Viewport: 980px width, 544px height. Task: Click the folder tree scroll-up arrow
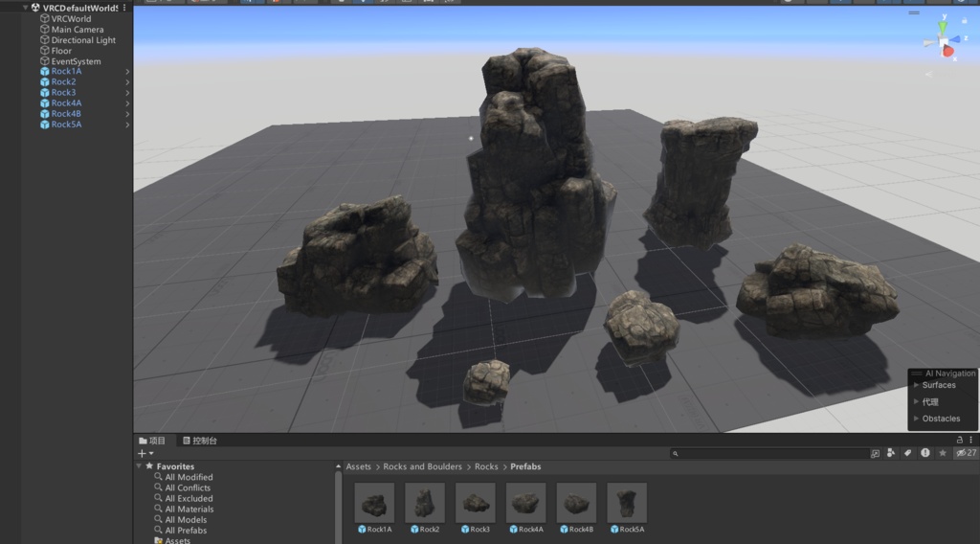(x=338, y=466)
